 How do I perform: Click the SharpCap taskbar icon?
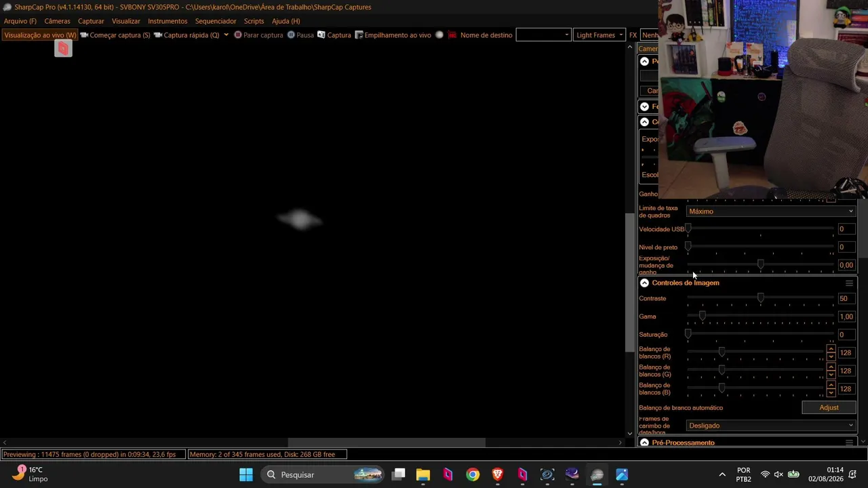point(597,474)
